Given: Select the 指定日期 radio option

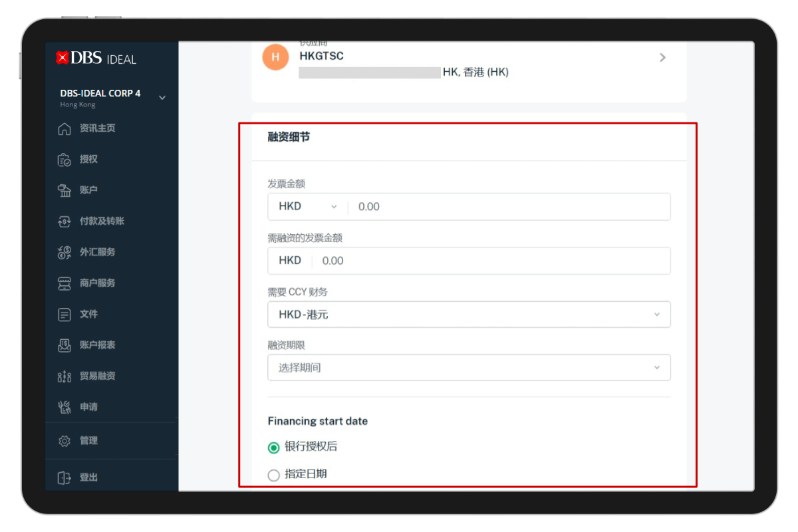Looking at the screenshot, I should pyautogui.click(x=273, y=475).
